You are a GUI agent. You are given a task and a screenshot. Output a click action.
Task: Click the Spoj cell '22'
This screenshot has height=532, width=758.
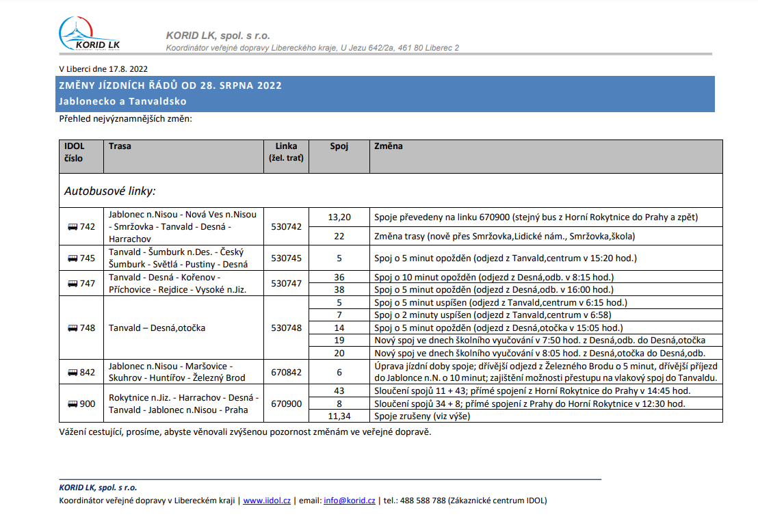pyautogui.click(x=339, y=237)
